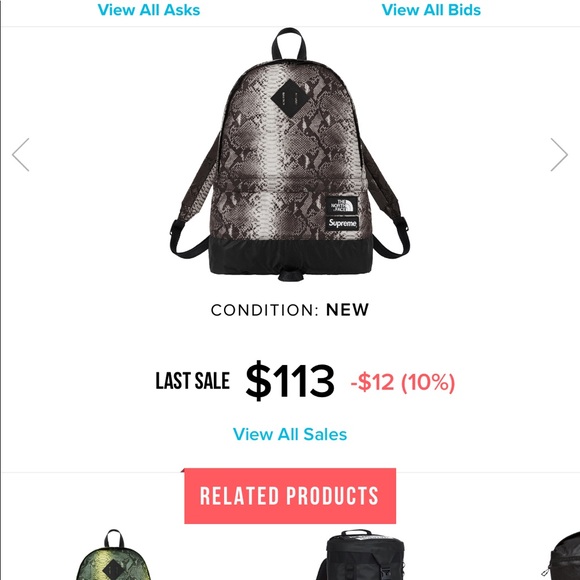This screenshot has width=580, height=580.
Task: Click the -$12 (10%) price change
Action: (402, 382)
